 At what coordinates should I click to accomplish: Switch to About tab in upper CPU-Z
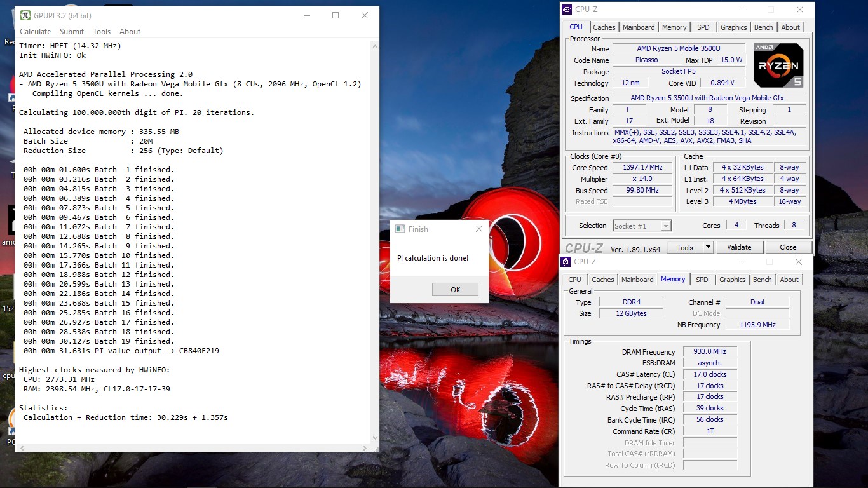[790, 27]
